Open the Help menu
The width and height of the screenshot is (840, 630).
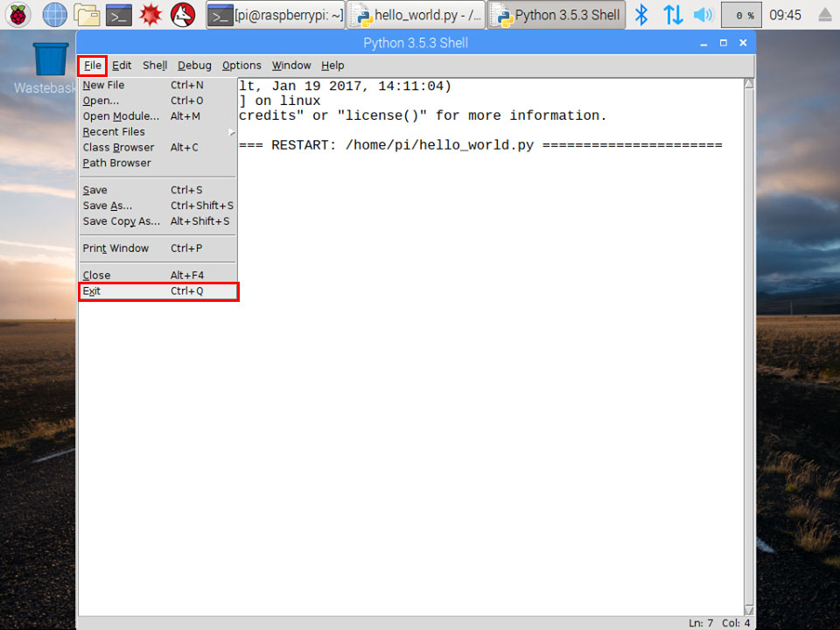(332, 66)
